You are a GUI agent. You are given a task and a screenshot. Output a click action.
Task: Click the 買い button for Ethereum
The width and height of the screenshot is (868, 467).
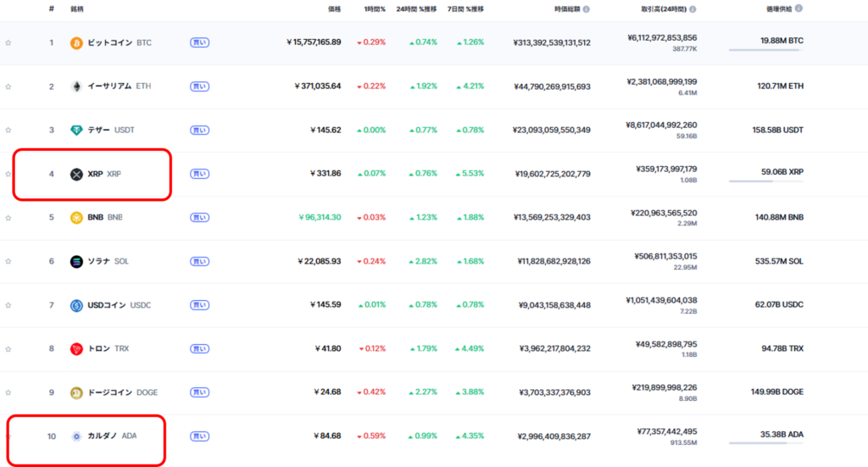(x=200, y=86)
